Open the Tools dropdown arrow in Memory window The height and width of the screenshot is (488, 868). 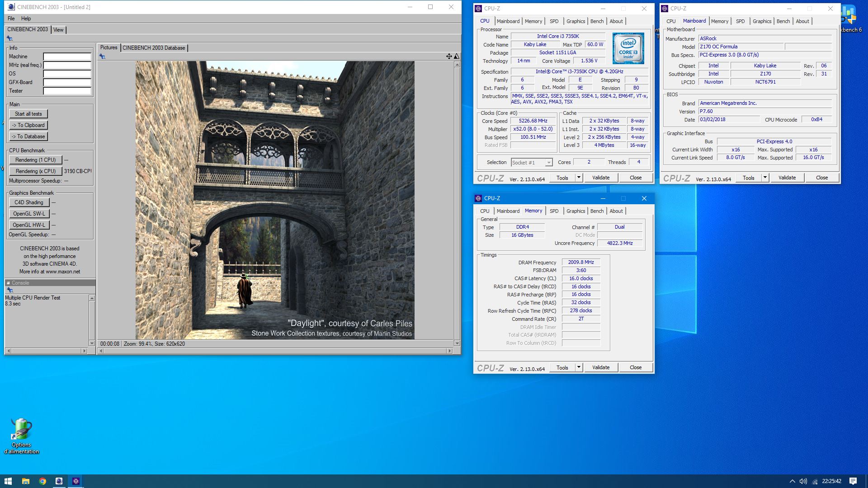pyautogui.click(x=579, y=367)
